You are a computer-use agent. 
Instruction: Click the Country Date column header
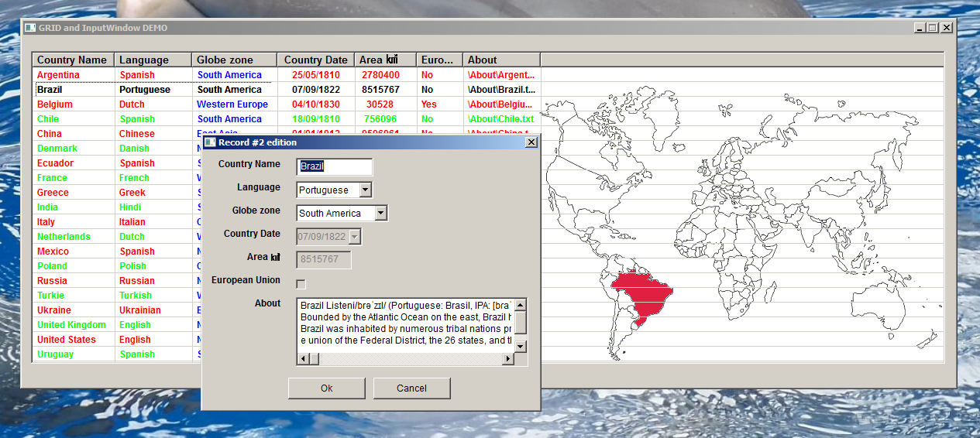coord(316,60)
